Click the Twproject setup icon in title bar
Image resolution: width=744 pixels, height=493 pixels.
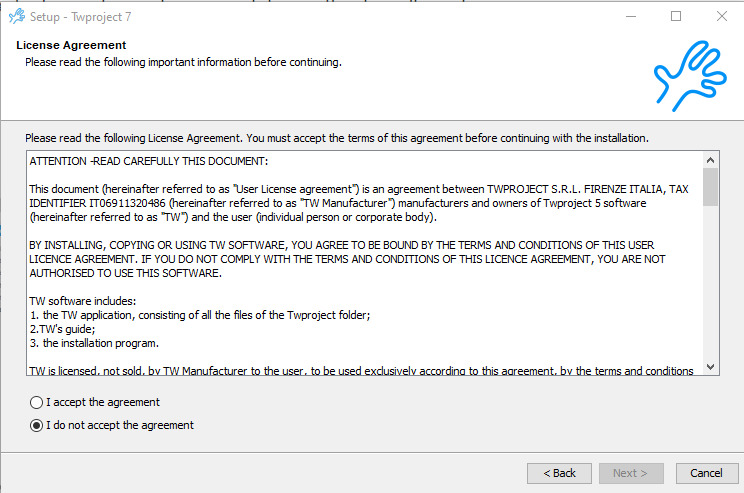16,16
